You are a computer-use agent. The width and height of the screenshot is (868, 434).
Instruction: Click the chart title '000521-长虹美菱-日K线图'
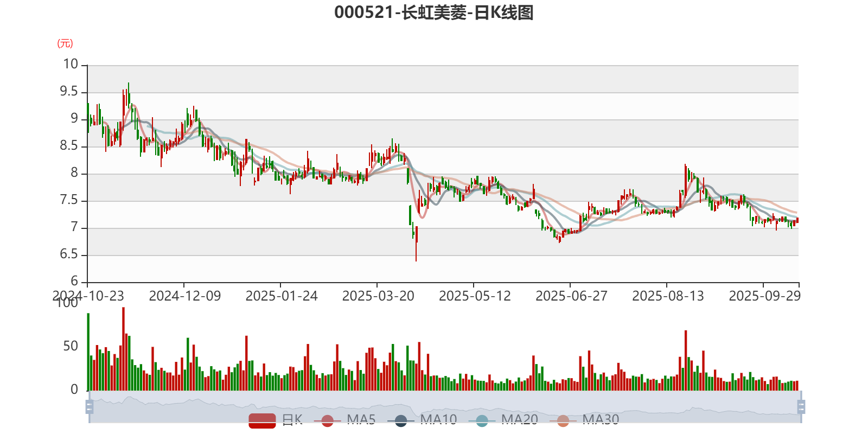(434, 12)
